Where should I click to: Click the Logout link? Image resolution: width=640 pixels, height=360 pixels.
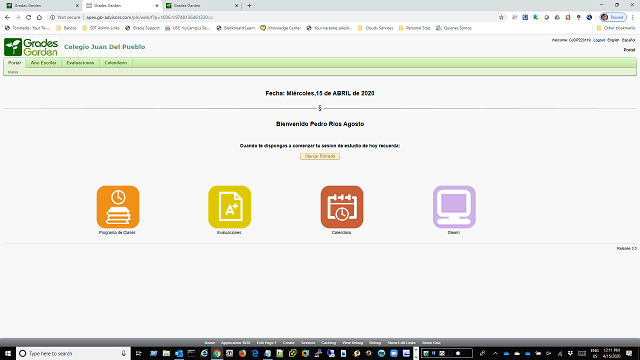599,40
